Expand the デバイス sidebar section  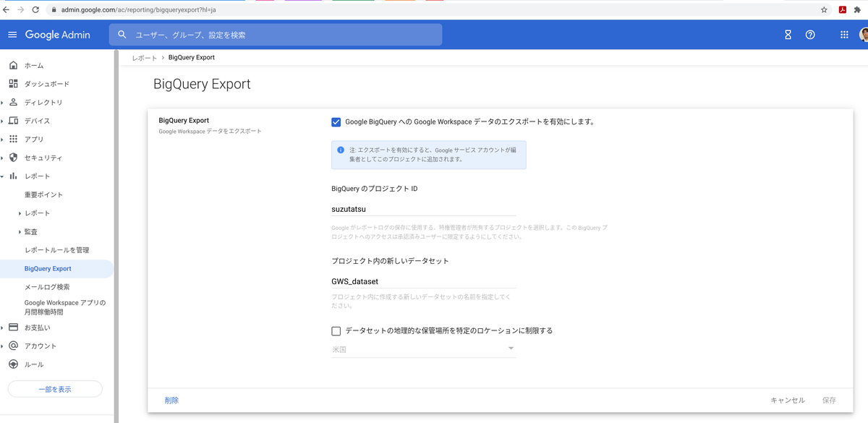click(2, 121)
